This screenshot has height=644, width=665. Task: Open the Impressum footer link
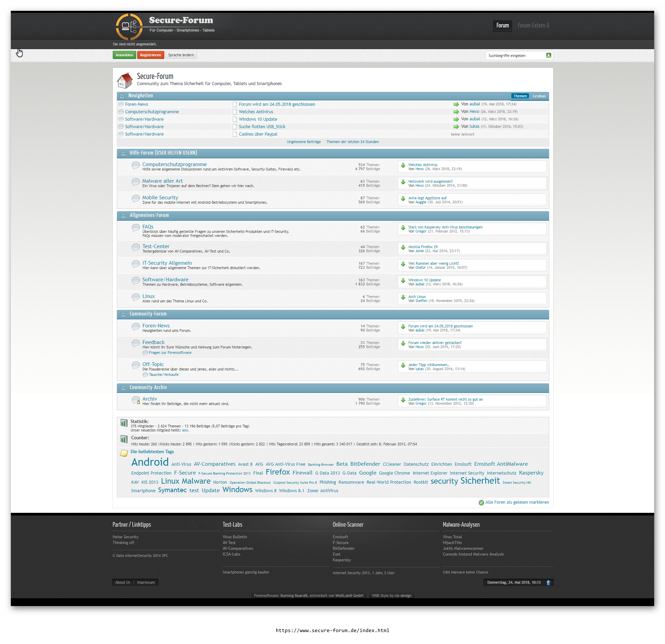tap(146, 583)
